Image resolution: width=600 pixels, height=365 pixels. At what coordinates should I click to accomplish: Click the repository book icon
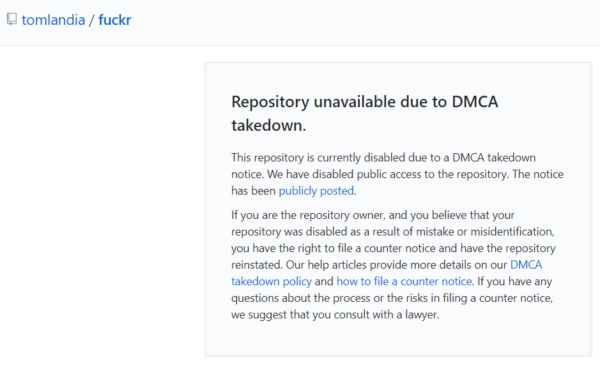point(12,19)
